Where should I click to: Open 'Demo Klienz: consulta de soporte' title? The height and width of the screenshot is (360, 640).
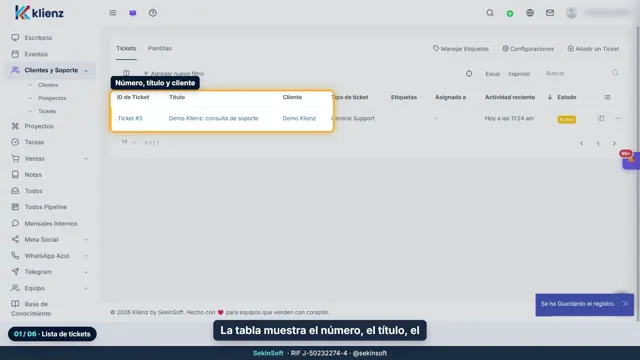point(213,118)
